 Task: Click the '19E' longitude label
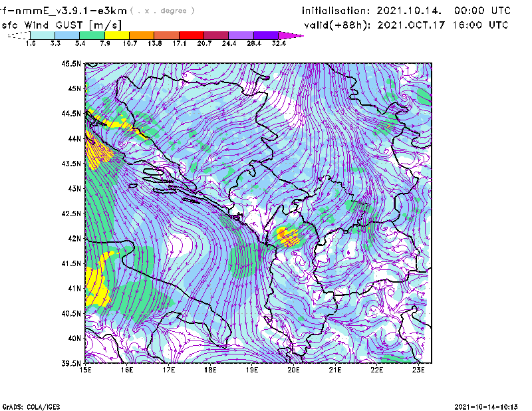[x=252, y=370]
